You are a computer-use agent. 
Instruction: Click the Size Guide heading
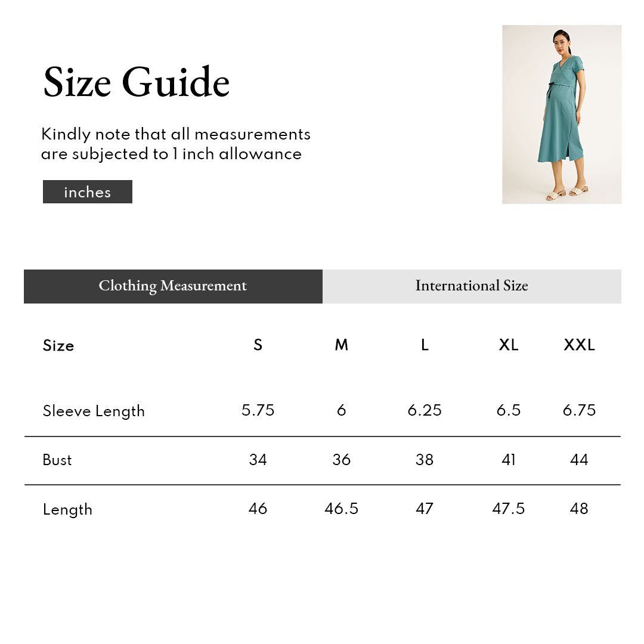137,82
